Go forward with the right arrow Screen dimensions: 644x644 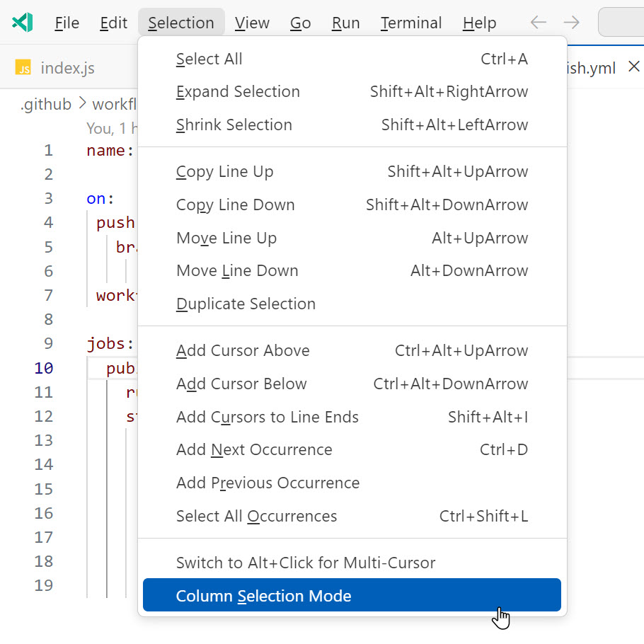pyautogui.click(x=571, y=22)
